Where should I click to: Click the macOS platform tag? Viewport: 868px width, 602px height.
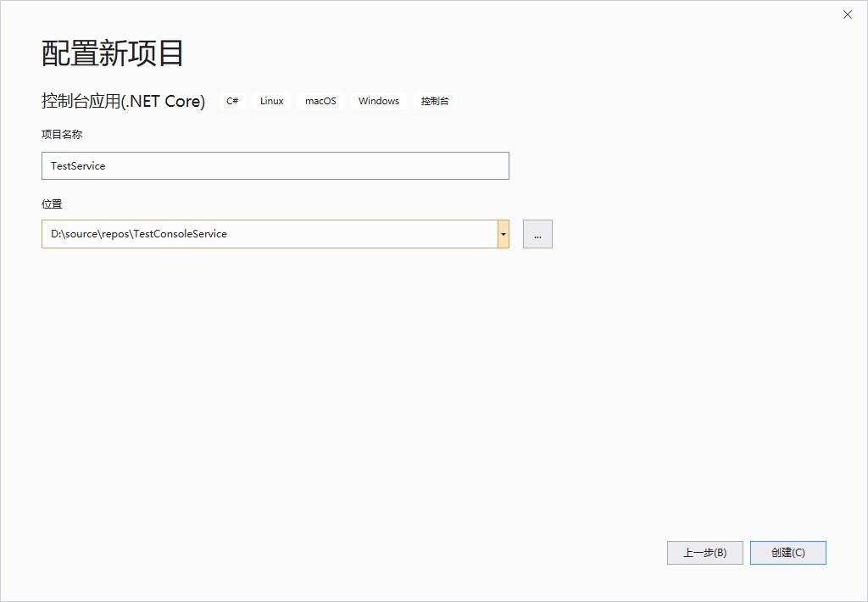(x=320, y=101)
